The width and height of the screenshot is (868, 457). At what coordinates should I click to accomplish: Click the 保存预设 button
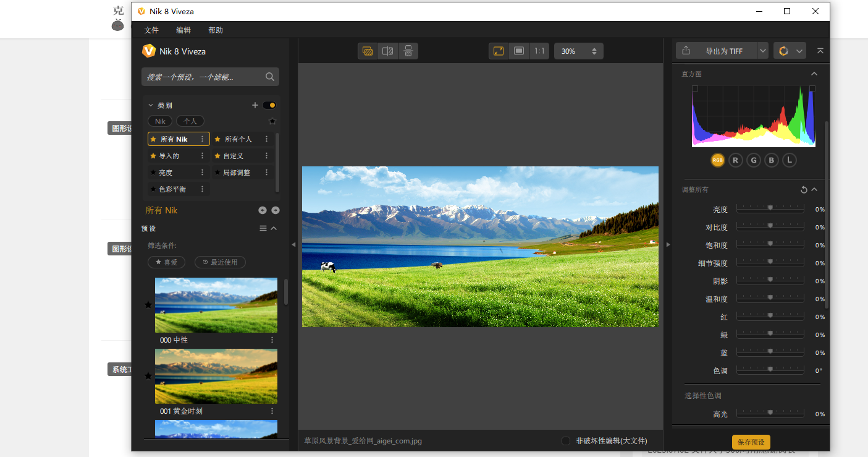point(751,442)
